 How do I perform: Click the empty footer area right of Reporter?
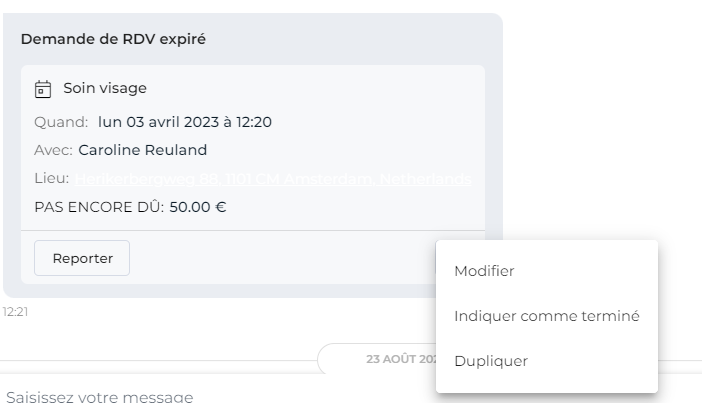[x=282, y=258]
